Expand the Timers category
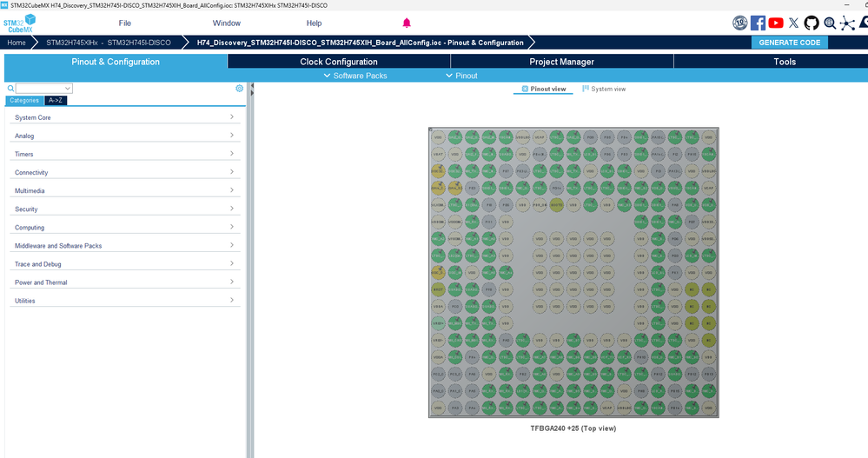This screenshot has width=868, height=458. (124, 154)
